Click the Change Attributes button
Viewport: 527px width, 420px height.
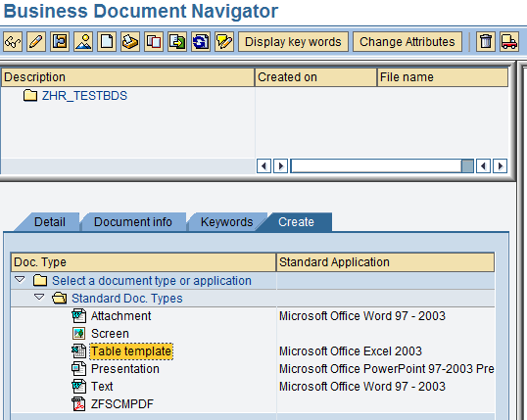click(x=407, y=42)
